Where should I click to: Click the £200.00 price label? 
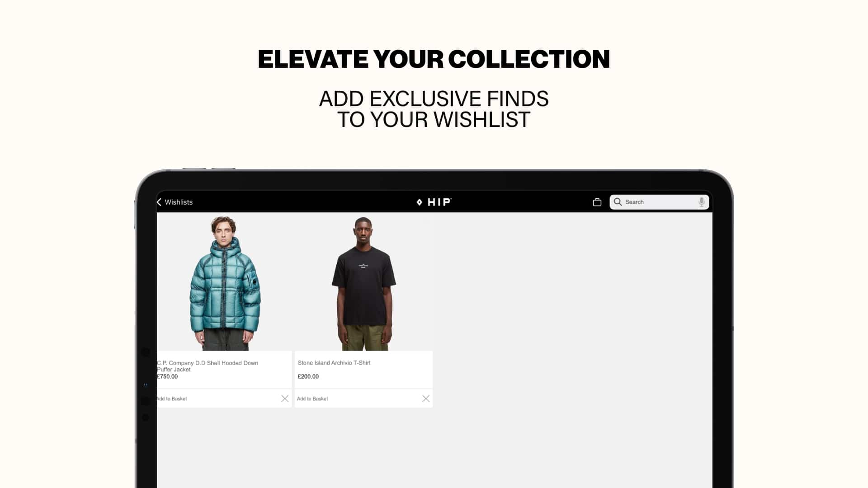pyautogui.click(x=308, y=376)
